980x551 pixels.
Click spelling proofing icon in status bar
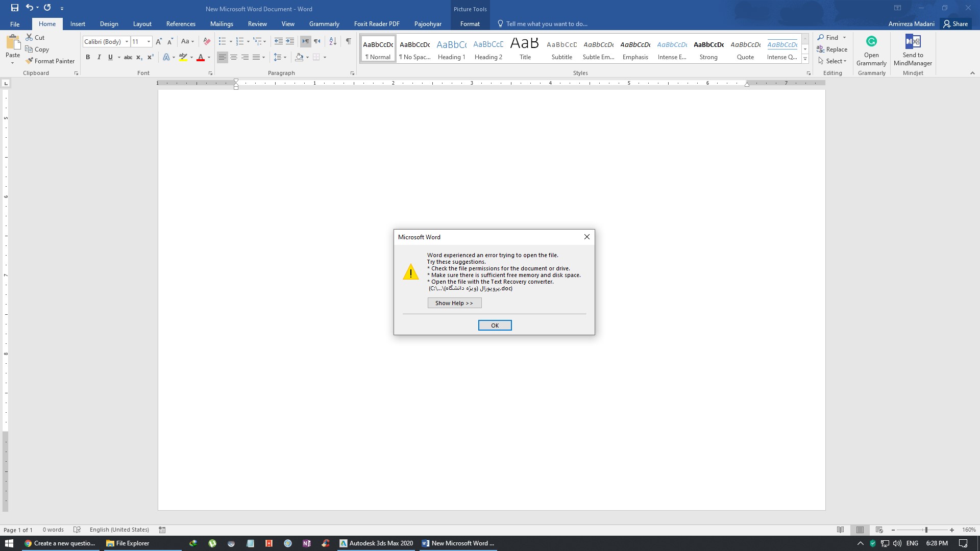tap(77, 530)
